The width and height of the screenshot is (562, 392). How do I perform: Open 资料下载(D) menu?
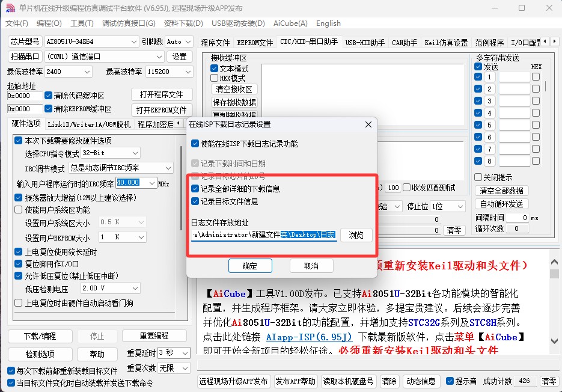click(183, 23)
